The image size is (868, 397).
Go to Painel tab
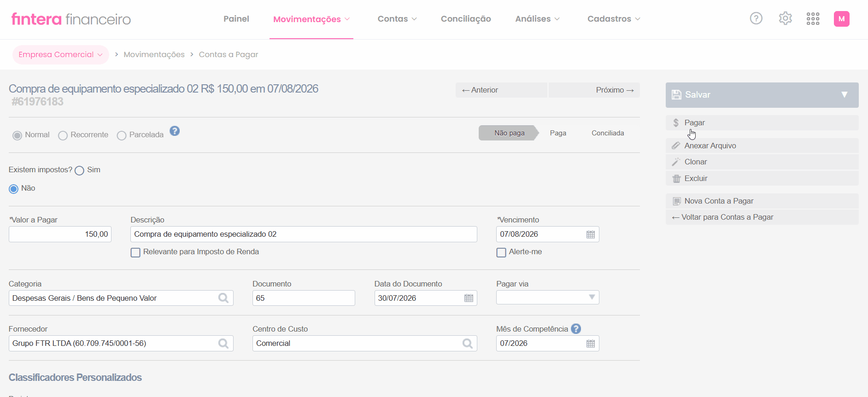[x=236, y=19]
